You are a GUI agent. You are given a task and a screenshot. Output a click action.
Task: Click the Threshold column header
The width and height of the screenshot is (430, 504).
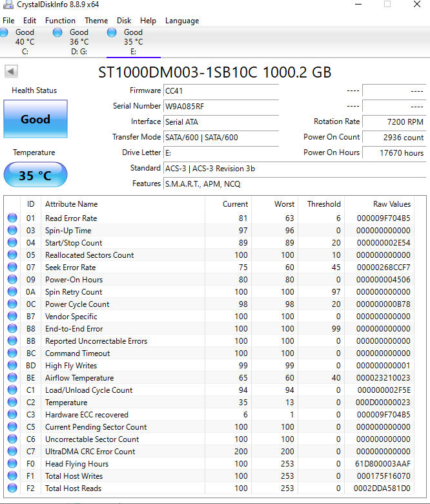click(322, 204)
